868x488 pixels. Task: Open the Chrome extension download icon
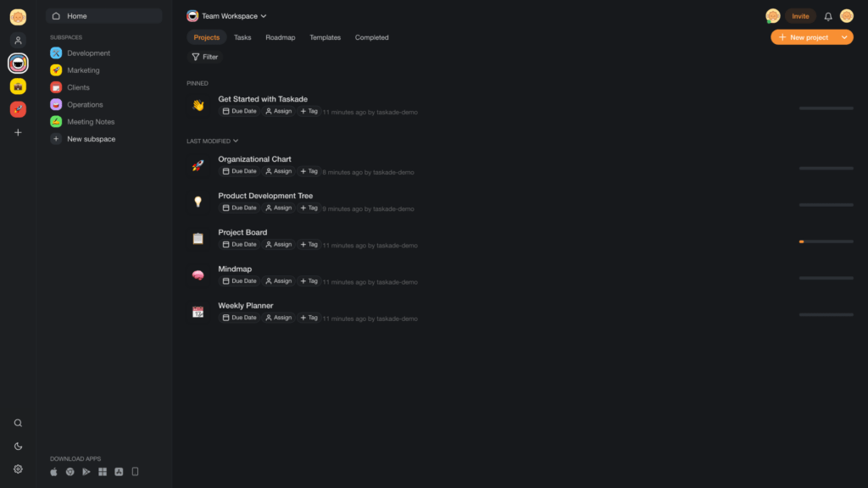pos(70,472)
